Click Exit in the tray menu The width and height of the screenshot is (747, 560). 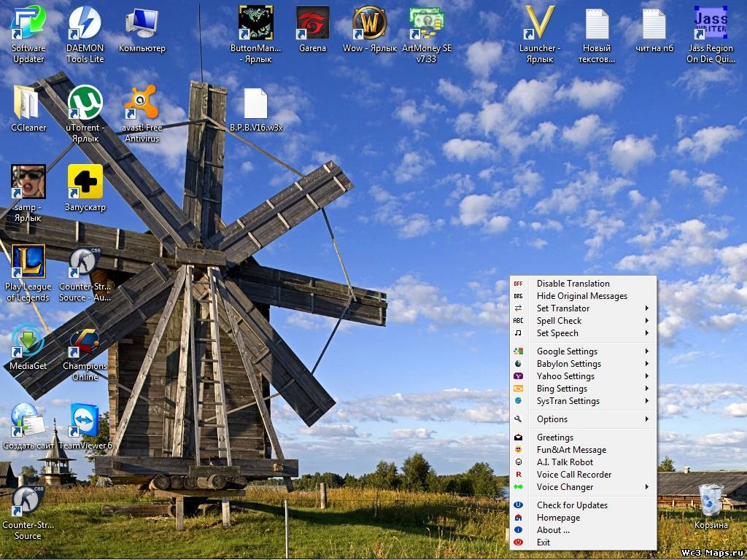[x=543, y=542]
